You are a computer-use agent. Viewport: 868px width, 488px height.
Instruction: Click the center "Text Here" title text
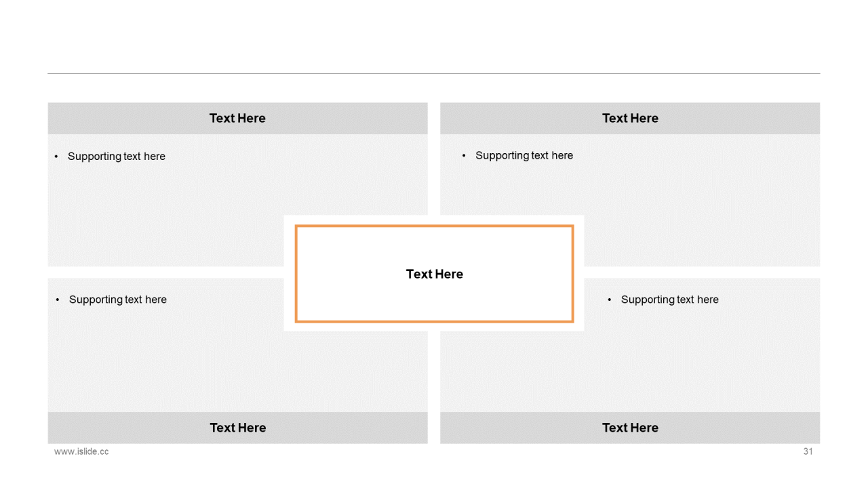435,274
